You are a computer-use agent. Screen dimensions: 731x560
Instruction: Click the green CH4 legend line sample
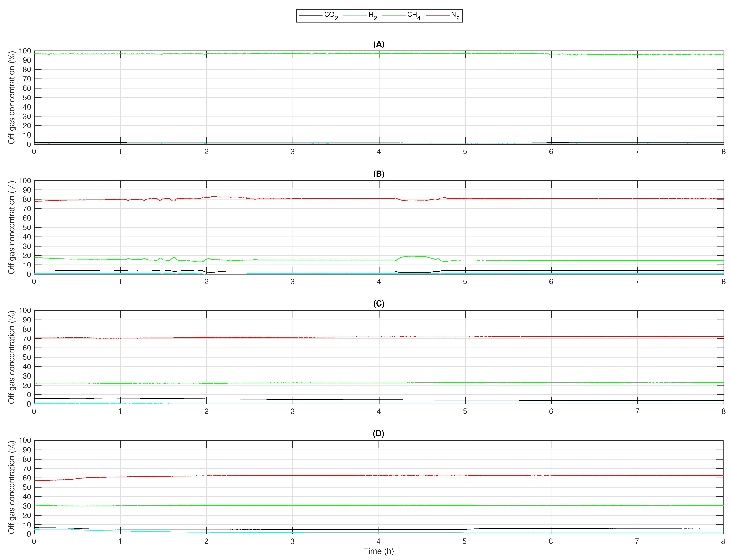394,16
